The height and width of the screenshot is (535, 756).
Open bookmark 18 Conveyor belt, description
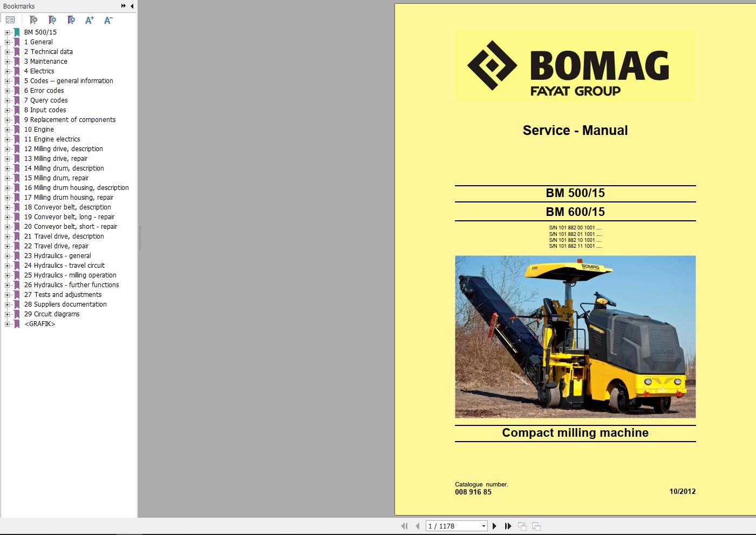(x=67, y=207)
